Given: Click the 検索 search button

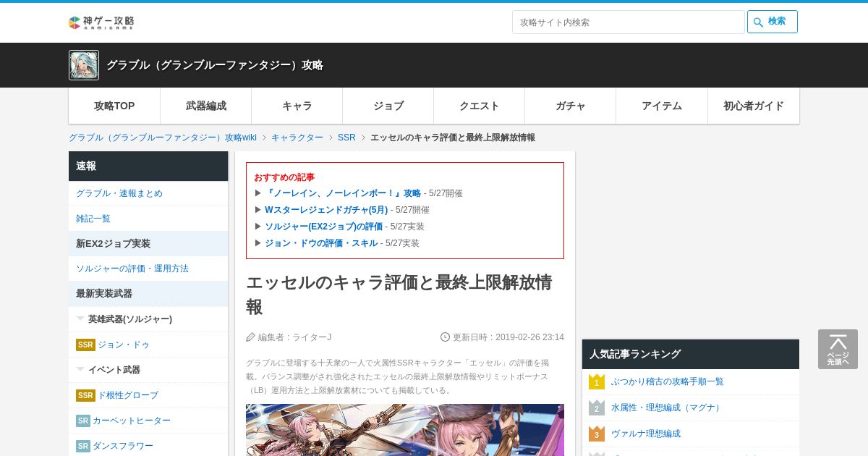Looking at the screenshot, I should click(773, 22).
